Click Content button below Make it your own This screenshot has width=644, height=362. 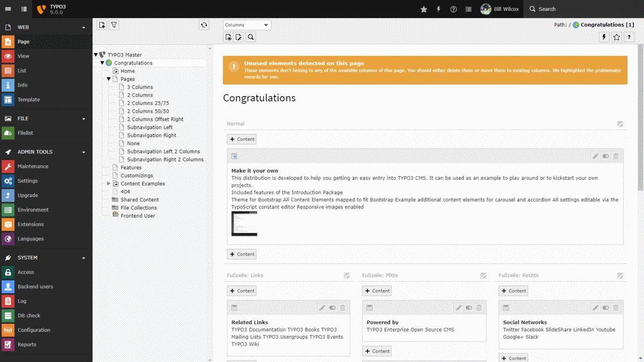coord(242,254)
